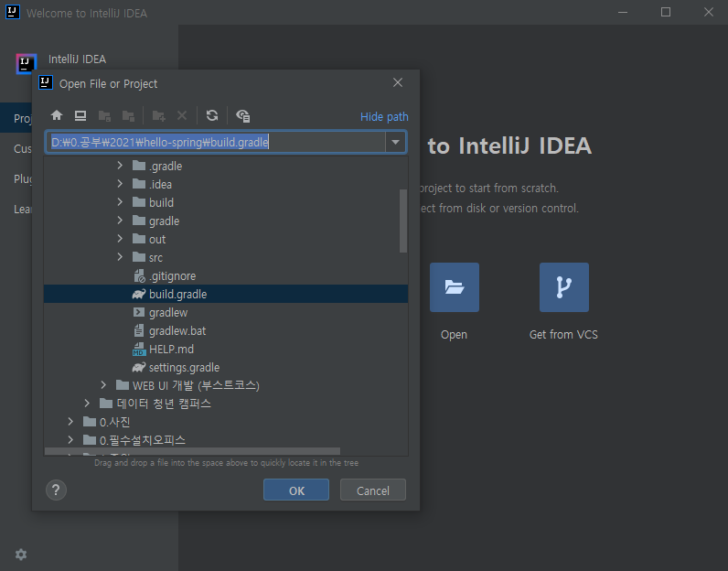728x571 pixels.
Task: Expand the WEB UI 개발 folder
Action: point(103,384)
